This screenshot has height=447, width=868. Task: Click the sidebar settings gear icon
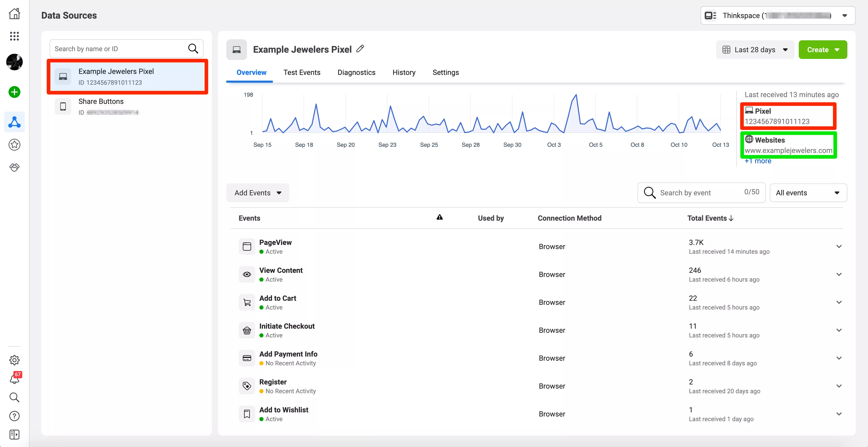pos(14,360)
